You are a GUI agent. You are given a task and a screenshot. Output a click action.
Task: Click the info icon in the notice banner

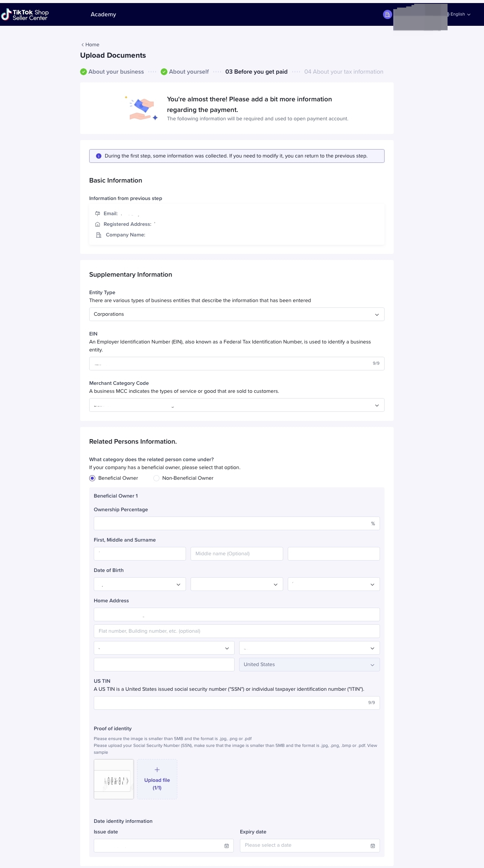(x=99, y=156)
